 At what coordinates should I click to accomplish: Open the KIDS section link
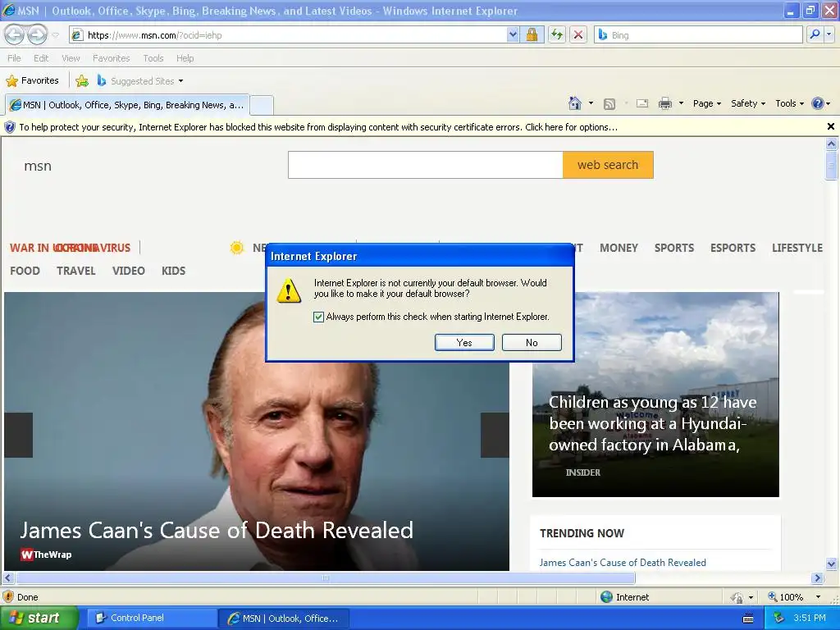(x=174, y=271)
